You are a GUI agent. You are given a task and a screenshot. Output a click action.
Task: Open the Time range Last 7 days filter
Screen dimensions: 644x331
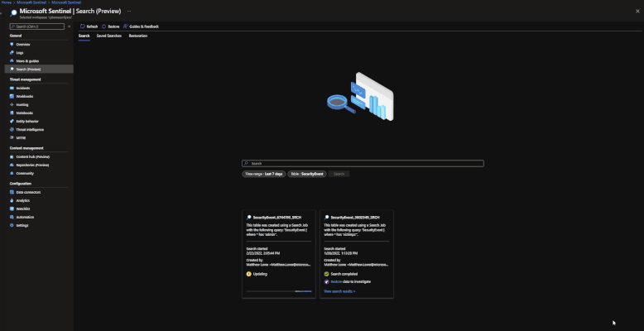(x=264, y=174)
